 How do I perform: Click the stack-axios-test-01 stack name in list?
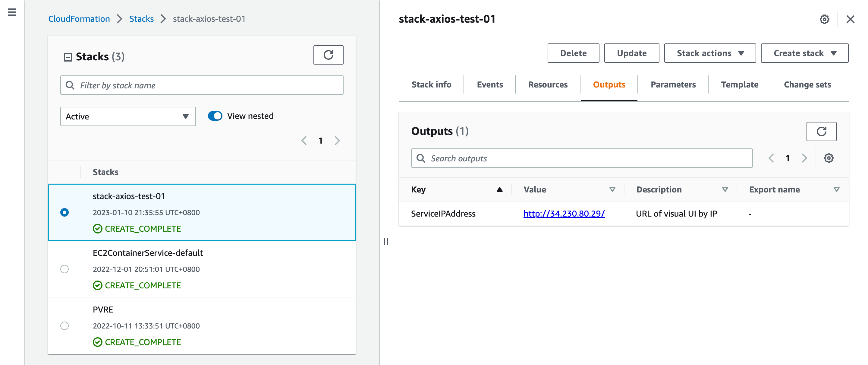129,196
